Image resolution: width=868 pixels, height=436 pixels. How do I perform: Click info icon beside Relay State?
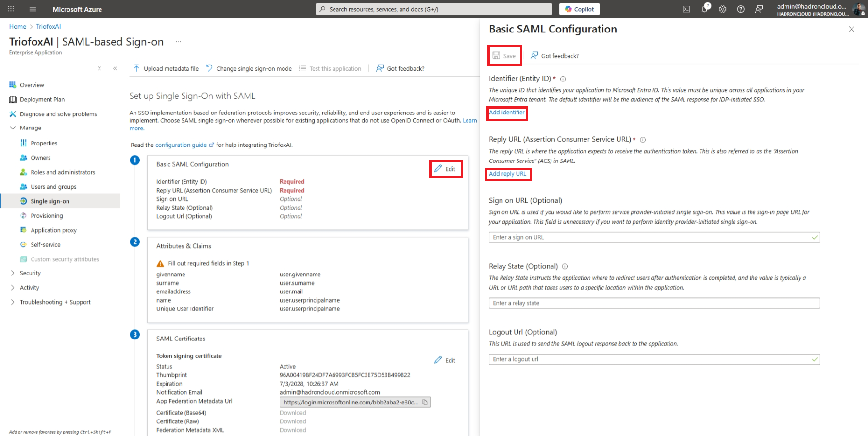click(565, 266)
